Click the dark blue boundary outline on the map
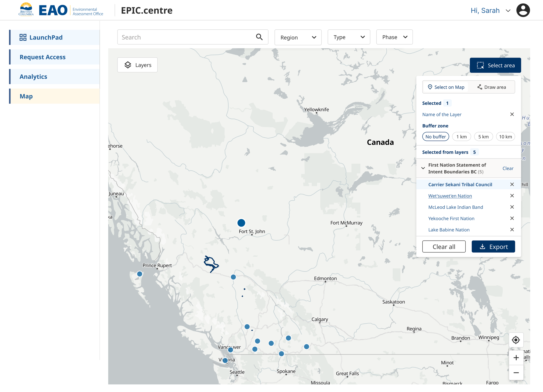The width and height of the screenshot is (543, 392). tap(211, 264)
